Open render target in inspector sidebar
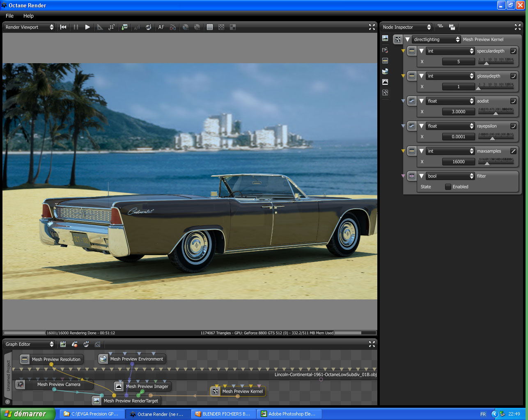The height and width of the screenshot is (420, 528). click(x=385, y=38)
